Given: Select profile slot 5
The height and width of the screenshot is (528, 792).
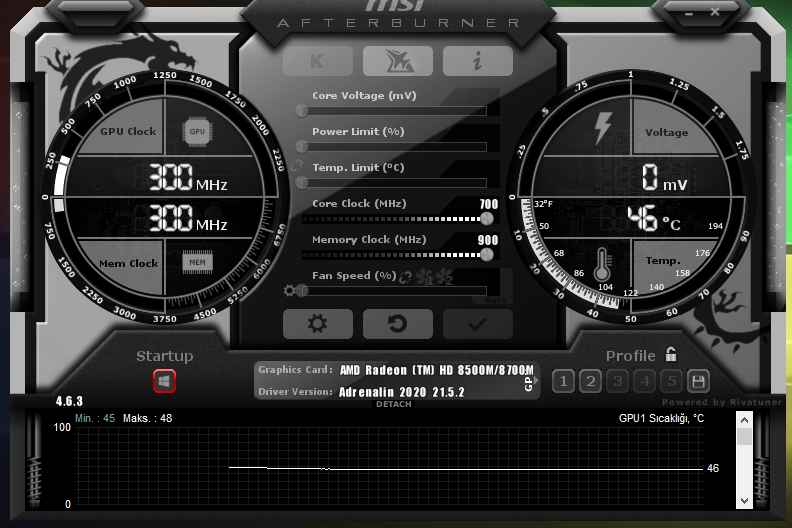Looking at the screenshot, I should [671, 381].
